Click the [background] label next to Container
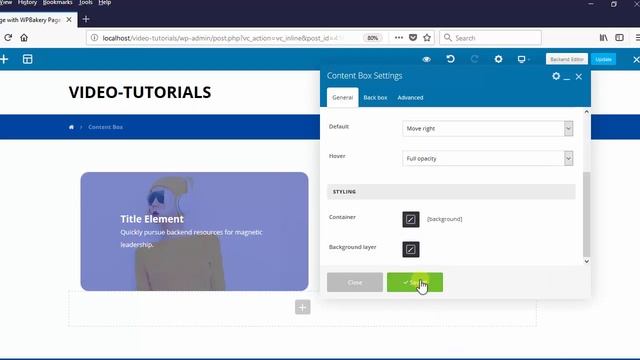Viewport: 640px width, 360px height. click(x=444, y=219)
